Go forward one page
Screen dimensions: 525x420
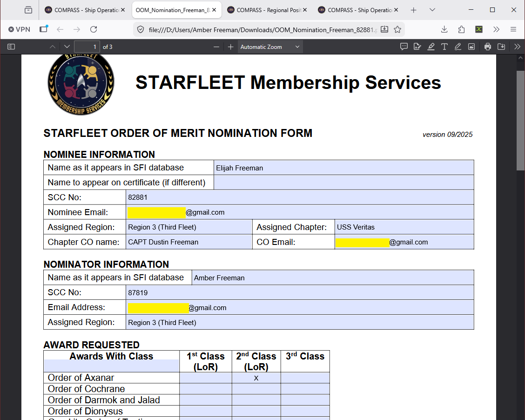[77, 29]
